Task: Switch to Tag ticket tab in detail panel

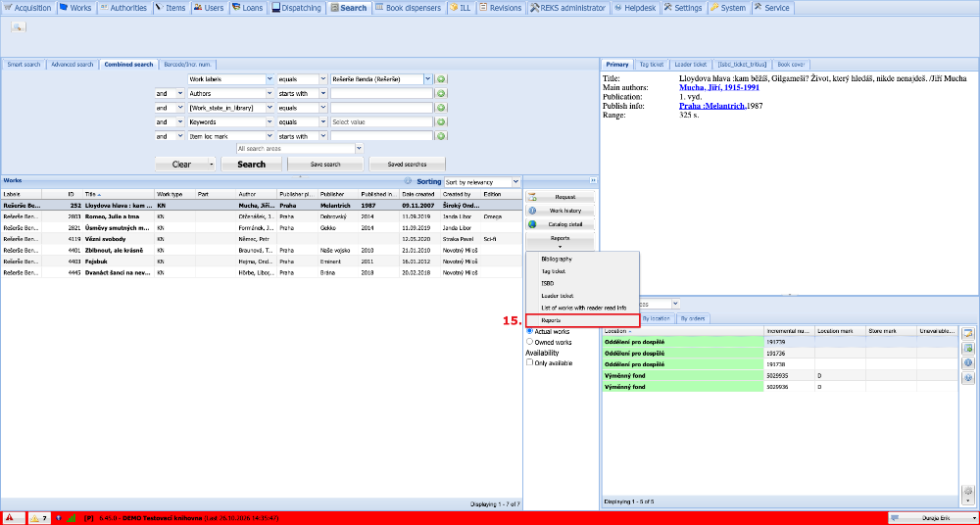Action: click(x=652, y=65)
